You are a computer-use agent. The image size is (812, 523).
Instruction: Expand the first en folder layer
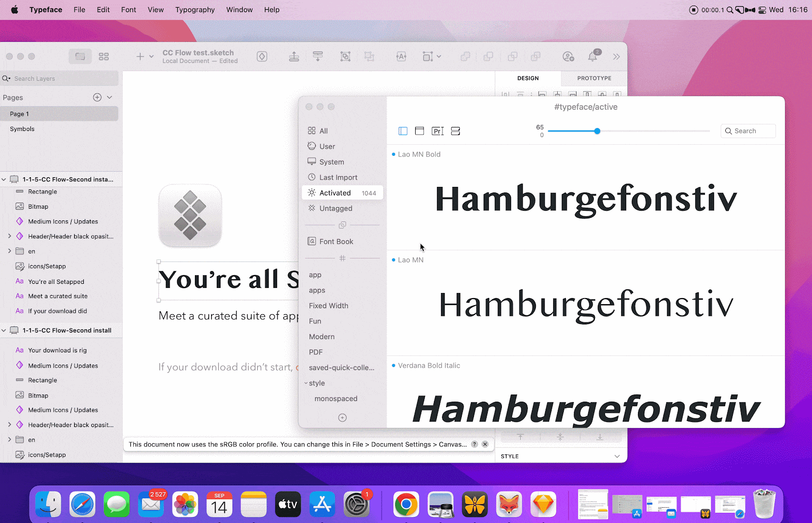(9, 251)
